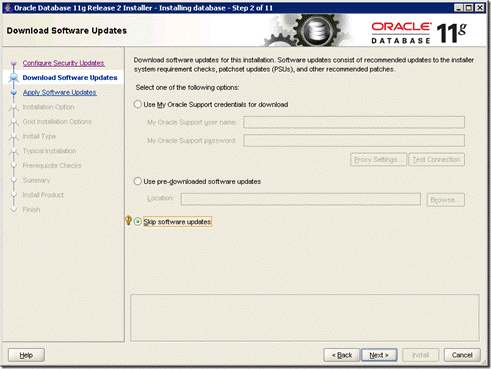This screenshot has height=369, width=491.
Task: Click inside My Oracle Support password field
Action: pyautogui.click(x=354, y=140)
